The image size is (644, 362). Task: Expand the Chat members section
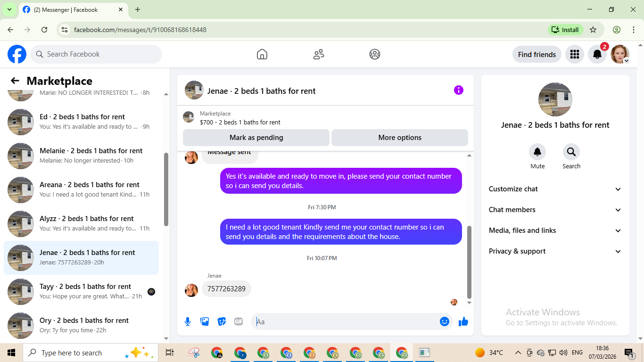tap(555, 210)
